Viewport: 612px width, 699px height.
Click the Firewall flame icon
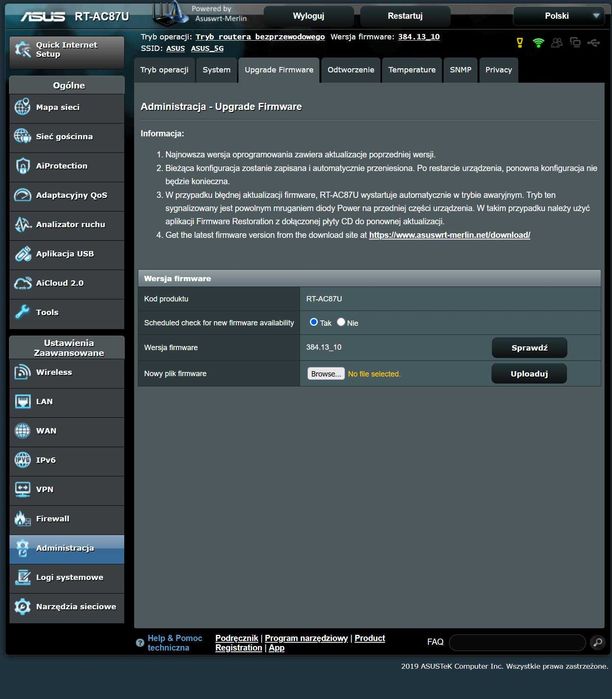[x=22, y=518]
